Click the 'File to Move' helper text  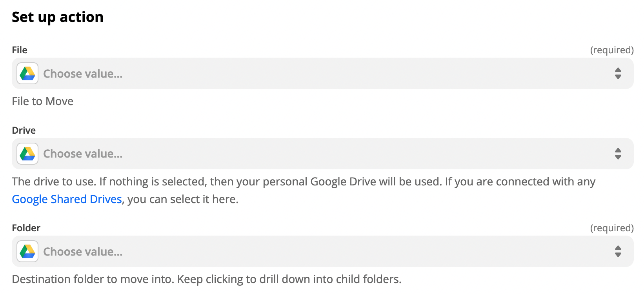tap(43, 101)
